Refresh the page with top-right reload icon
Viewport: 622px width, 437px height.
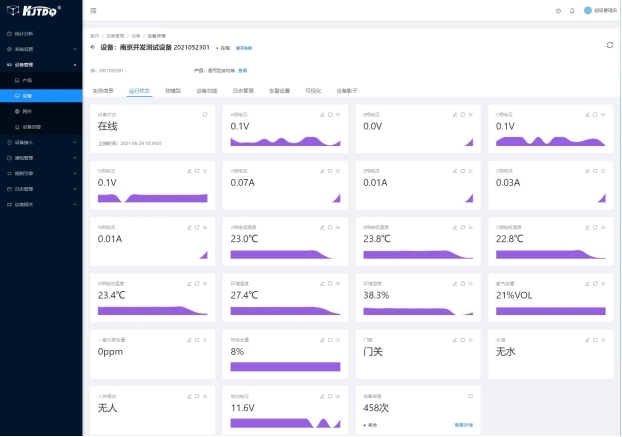pos(610,45)
